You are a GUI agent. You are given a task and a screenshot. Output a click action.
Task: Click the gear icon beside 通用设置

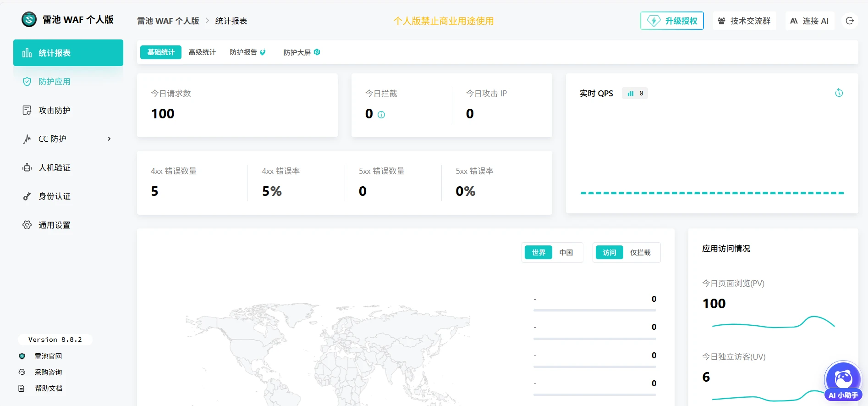pyautogui.click(x=27, y=225)
